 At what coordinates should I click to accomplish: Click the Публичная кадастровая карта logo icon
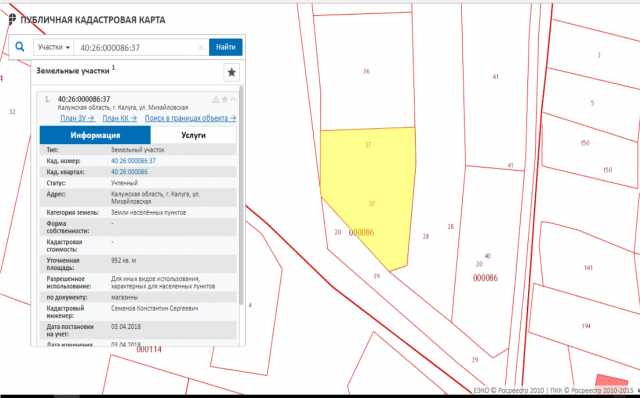pos(12,19)
